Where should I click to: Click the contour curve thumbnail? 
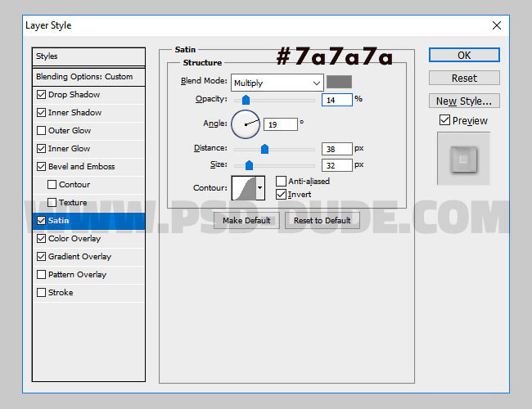click(244, 188)
